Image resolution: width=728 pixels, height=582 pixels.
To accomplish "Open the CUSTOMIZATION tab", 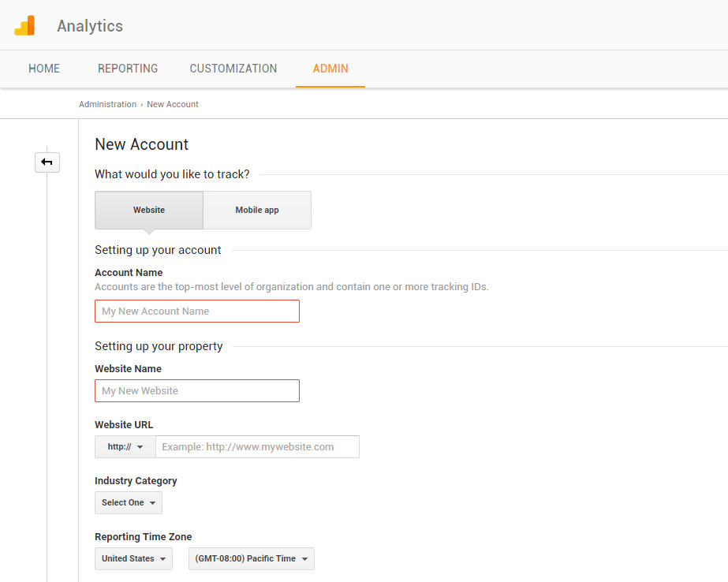I will 233,69.
